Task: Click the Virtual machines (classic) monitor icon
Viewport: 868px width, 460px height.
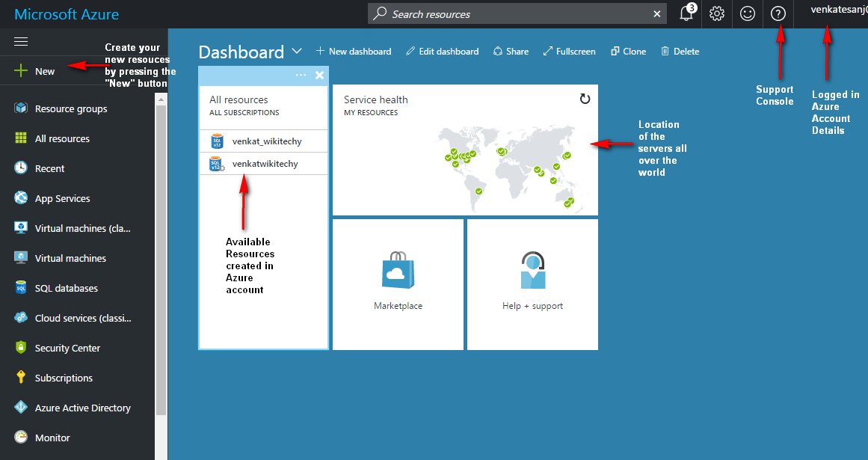Action: point(21,227)
